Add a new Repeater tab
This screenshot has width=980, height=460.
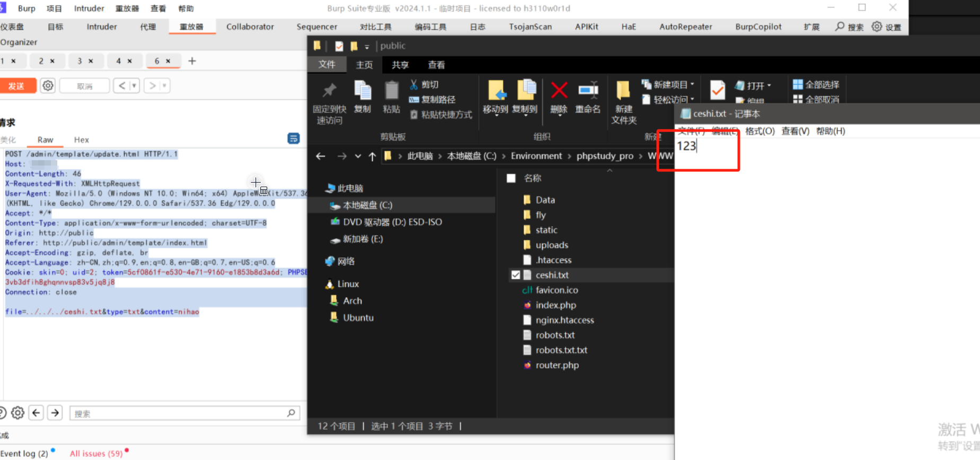(192, 61)
